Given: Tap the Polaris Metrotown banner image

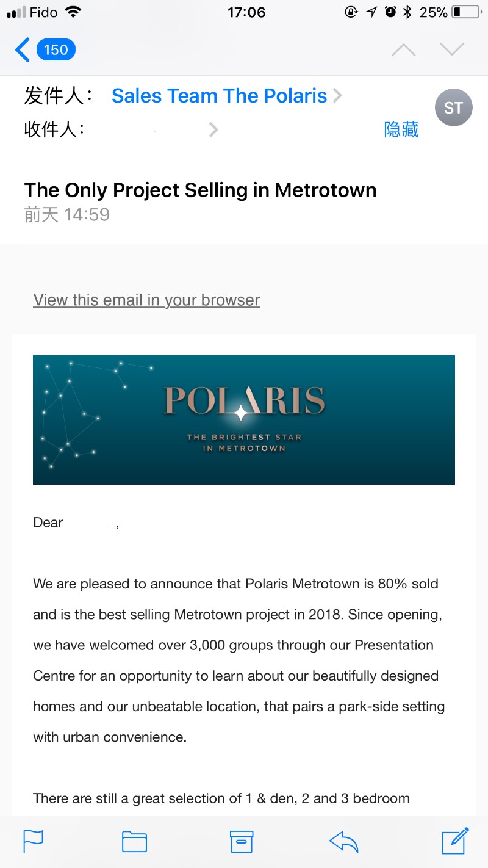Looking at the screenshot, I should (x=244, y=420).
